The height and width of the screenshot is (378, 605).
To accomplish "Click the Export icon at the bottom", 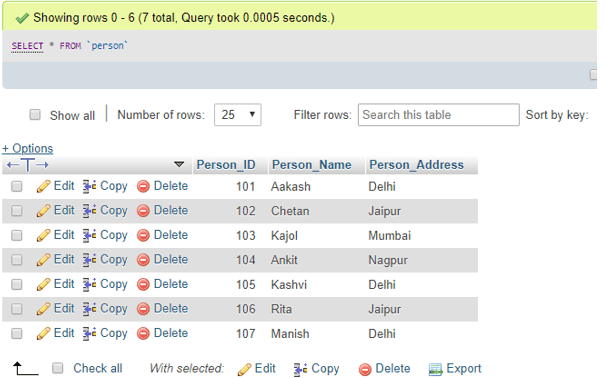I will [435, 370].
